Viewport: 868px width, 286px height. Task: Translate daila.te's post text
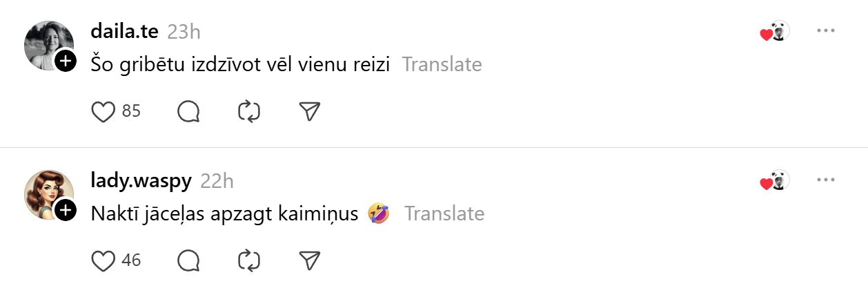[x=442, y=64]
